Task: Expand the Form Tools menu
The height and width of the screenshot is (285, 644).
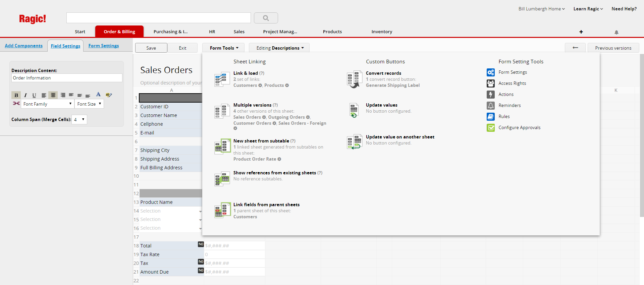Action: point(224,48)
